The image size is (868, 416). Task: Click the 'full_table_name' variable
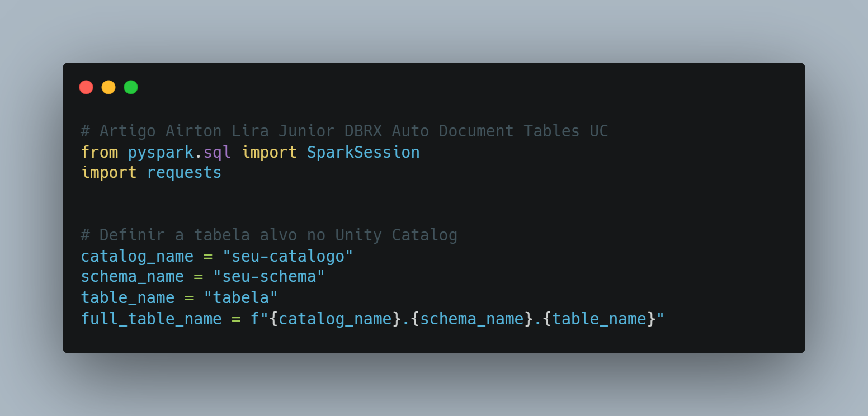[x=151, y=319]
